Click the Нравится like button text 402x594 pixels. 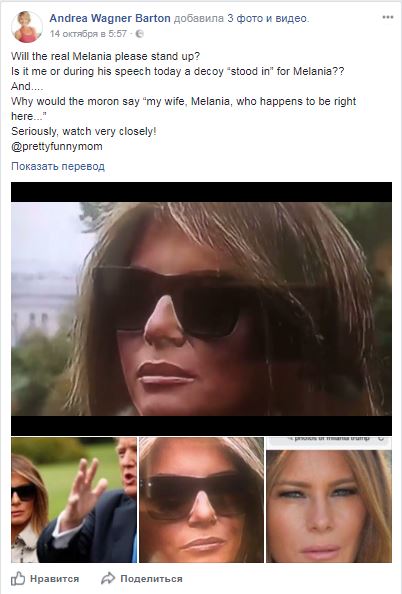(x=55, y=579)
